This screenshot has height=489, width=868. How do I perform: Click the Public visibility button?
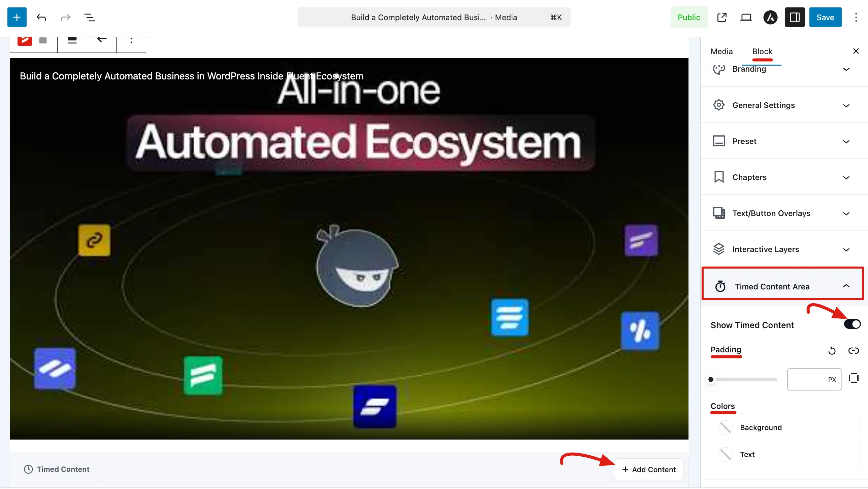point(689,17)
